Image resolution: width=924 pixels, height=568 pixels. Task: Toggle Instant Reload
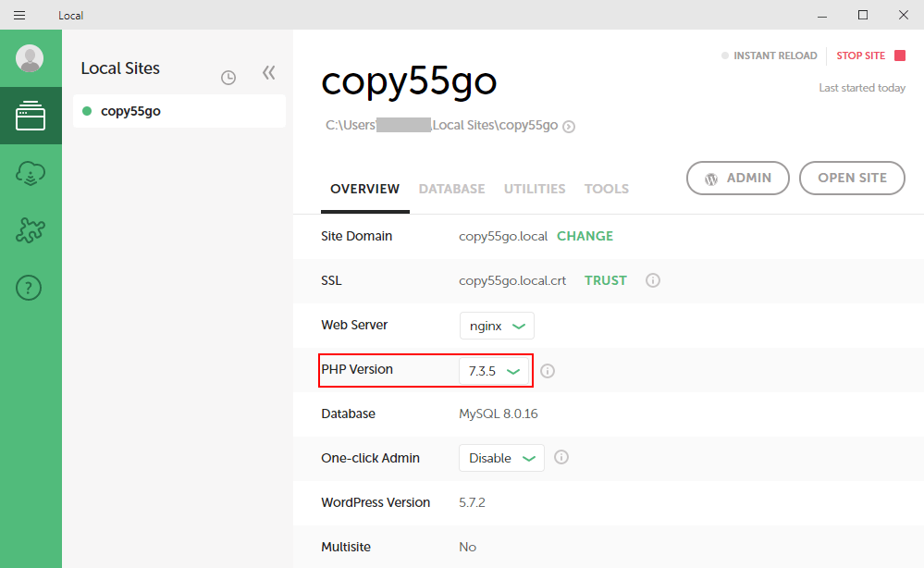(x=770, y=56)
